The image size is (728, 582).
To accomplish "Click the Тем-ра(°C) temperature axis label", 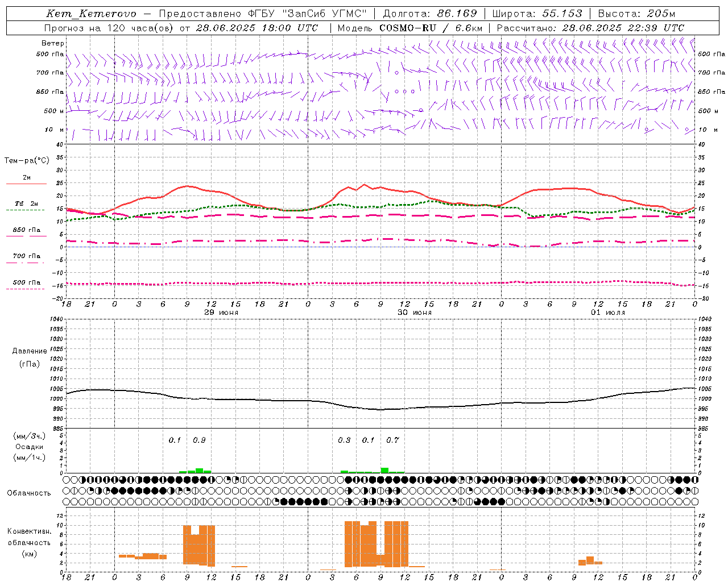I will pos(27,161).
